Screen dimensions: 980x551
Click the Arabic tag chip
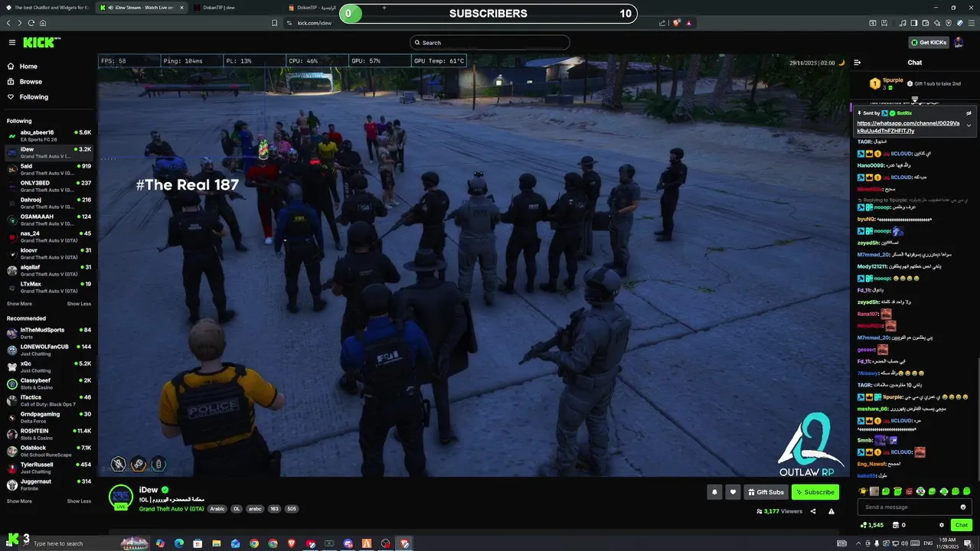[218, 509]
